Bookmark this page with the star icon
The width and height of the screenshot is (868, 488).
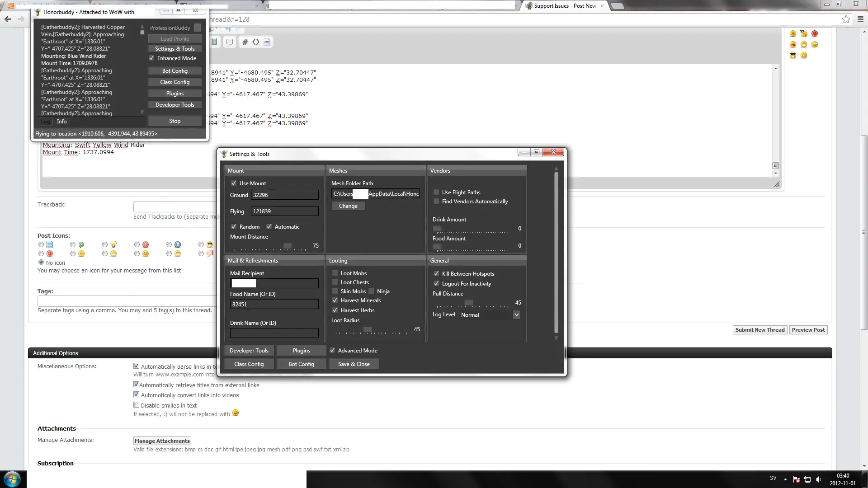click(846, 19)
